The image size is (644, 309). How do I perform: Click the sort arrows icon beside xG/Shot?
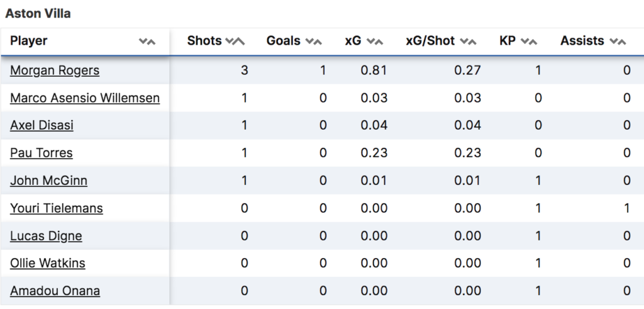pyautogui.click(x=468, y=42)
